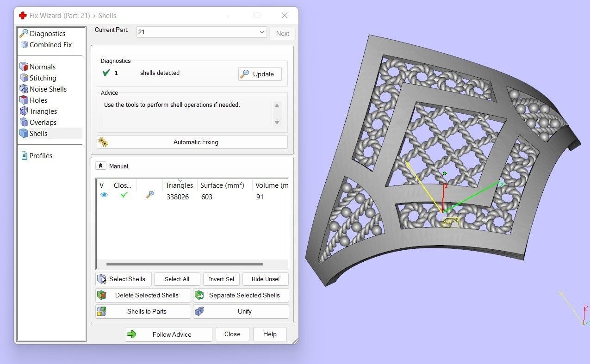
Task: Click Update to refresh diagnostics
Action: coord(260,74)
